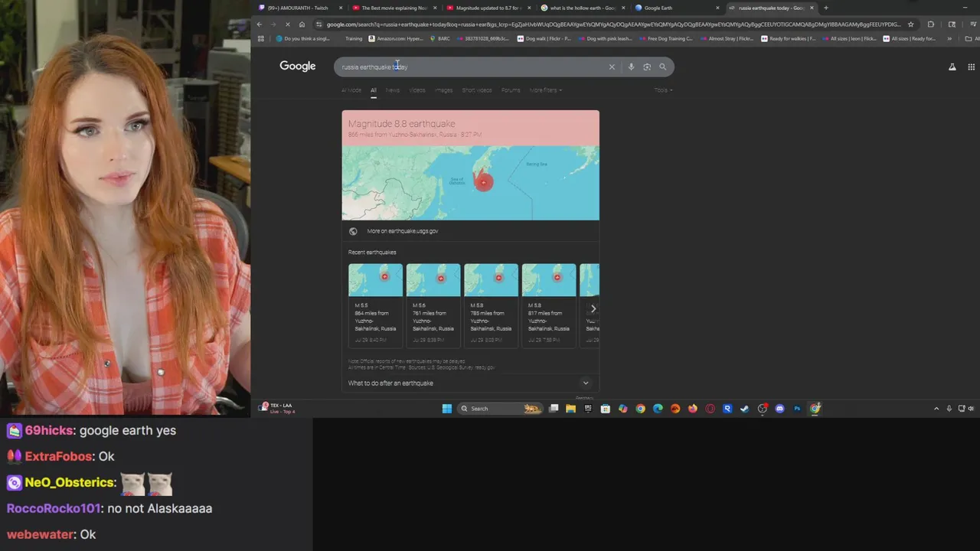Launch Microsoft Edge from the taskbar
980x551 pixels.
[658, 409]
